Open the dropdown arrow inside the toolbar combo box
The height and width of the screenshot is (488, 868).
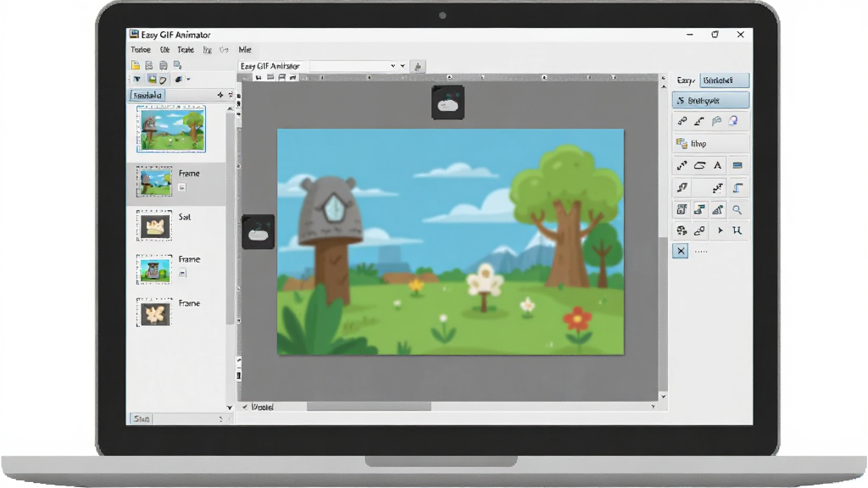point(393,66)
